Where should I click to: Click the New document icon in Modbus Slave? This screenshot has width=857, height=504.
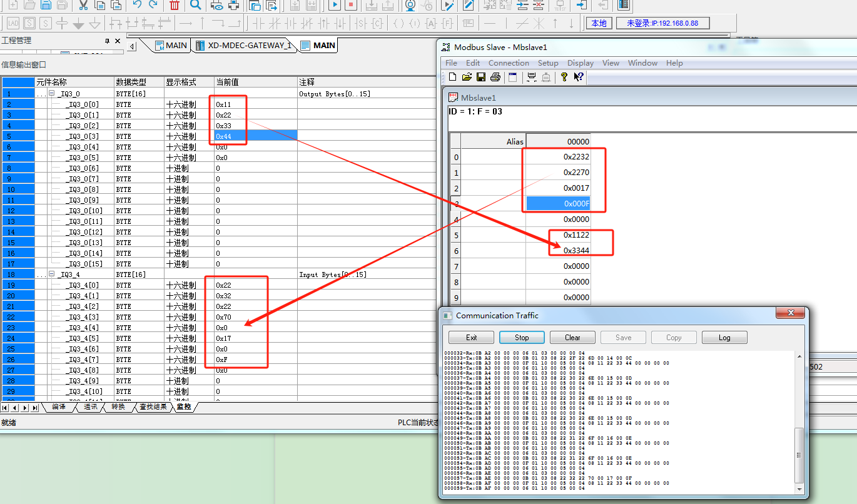click(453, 77)
